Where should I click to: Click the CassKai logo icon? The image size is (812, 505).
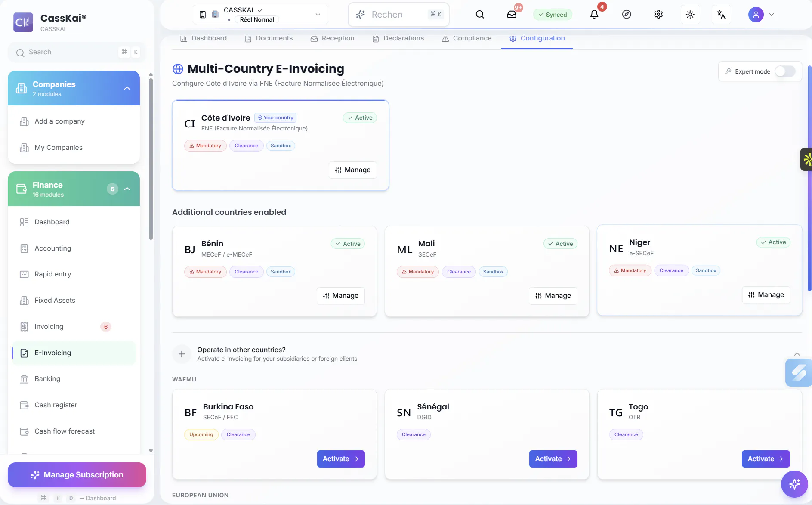pos(23,22)
